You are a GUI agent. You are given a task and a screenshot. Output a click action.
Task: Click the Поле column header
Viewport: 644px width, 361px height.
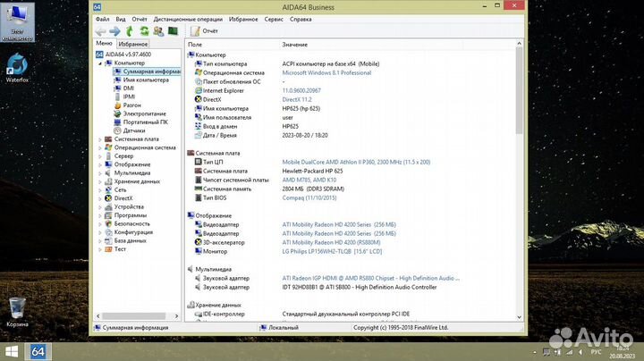(x=195, y=45)
